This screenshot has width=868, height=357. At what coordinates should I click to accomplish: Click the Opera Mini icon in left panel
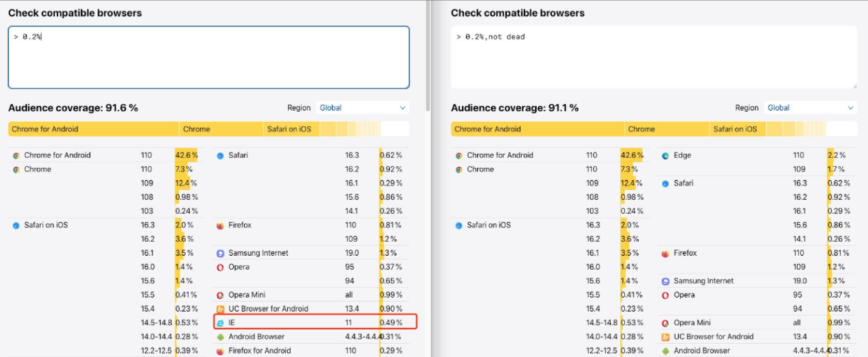tap(220, 295)
